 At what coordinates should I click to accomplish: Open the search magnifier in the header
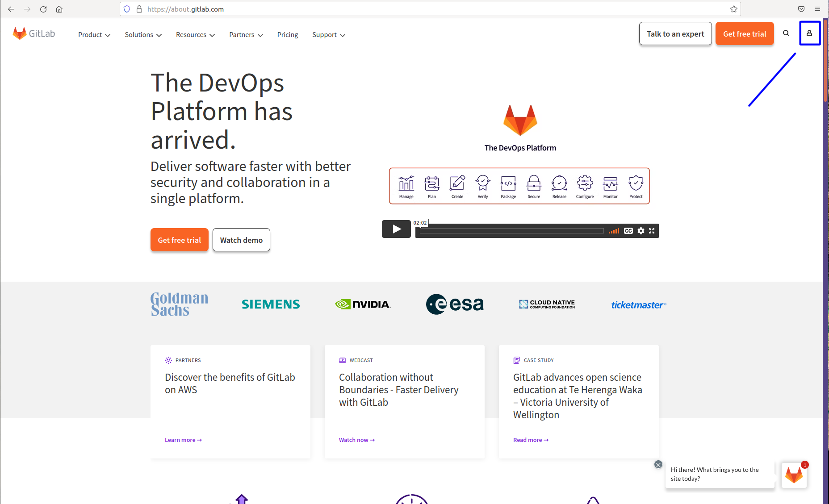[786, 33]
